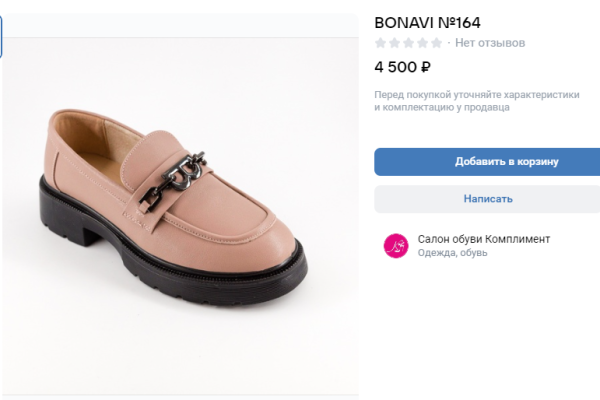Open the Салон обуви Комплимент shop page

tap(483, 239)
